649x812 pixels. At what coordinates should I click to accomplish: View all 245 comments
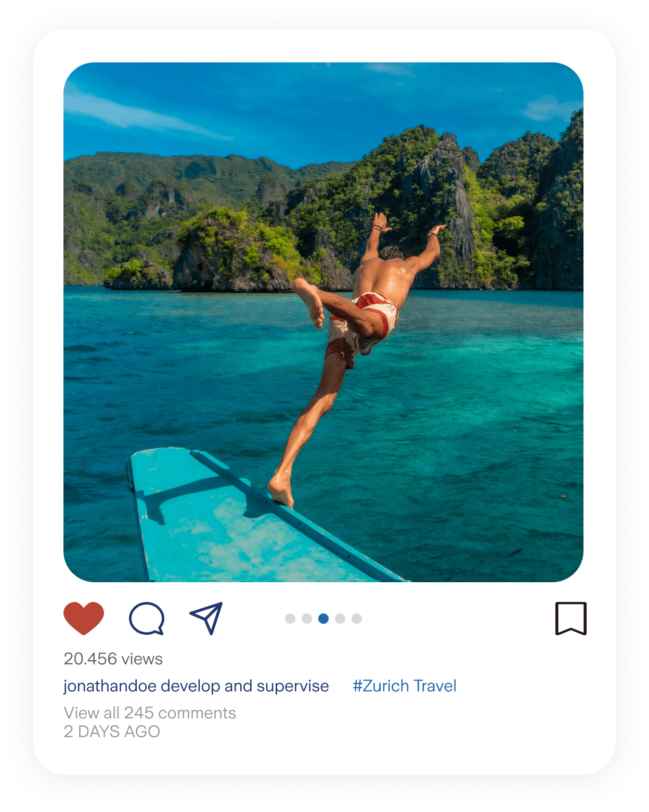(x=150, y=713)
